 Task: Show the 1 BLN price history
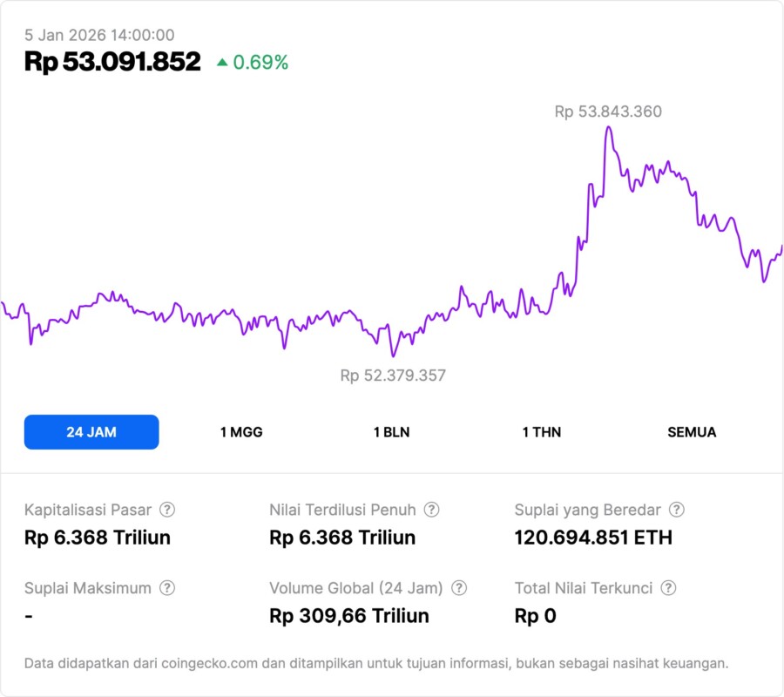tap(391, 432)
